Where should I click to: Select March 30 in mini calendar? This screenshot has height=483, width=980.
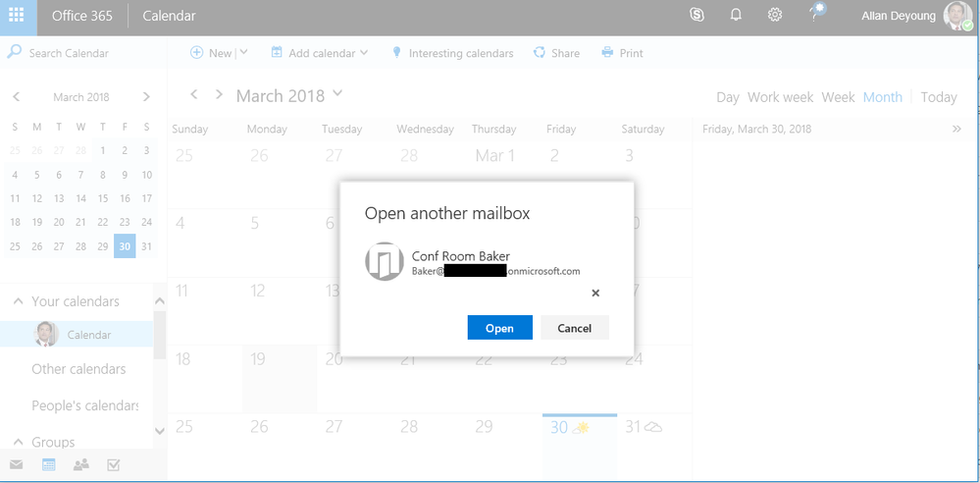tap(125, 245)
